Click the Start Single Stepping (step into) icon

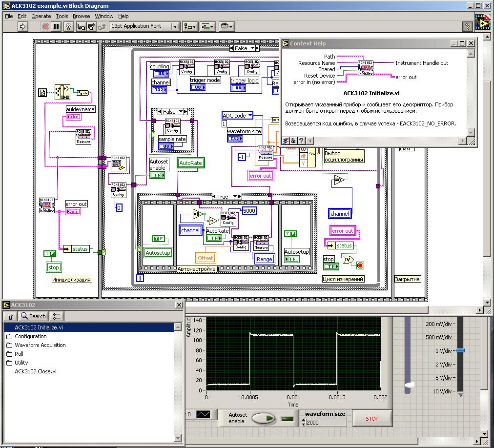coord(81,26)
